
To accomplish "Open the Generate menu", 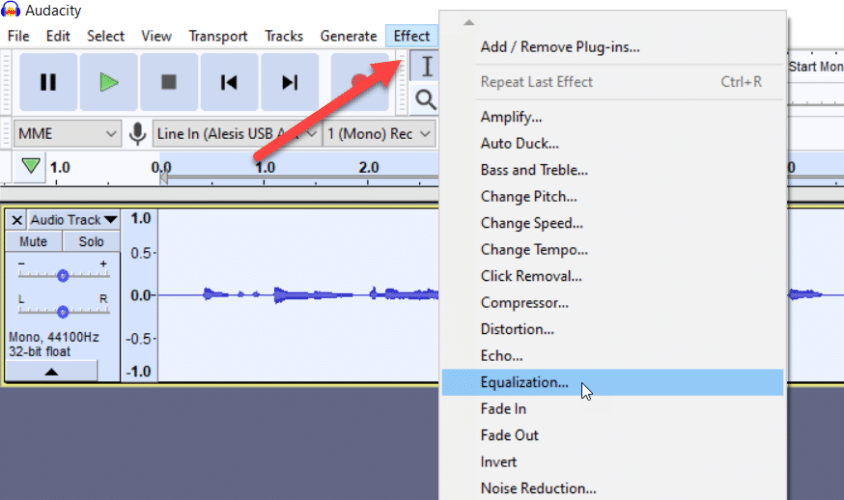I will [x=348, y=36].
